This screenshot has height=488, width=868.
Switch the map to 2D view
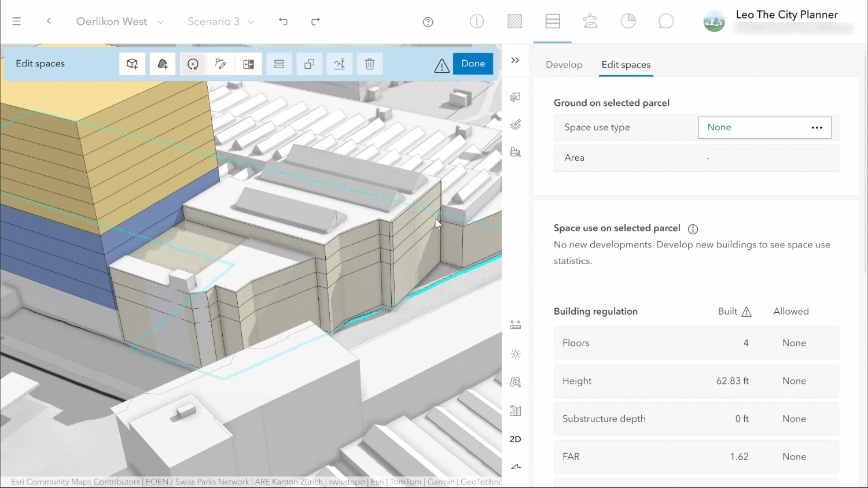pyautogui.click(x=515, y=439)
